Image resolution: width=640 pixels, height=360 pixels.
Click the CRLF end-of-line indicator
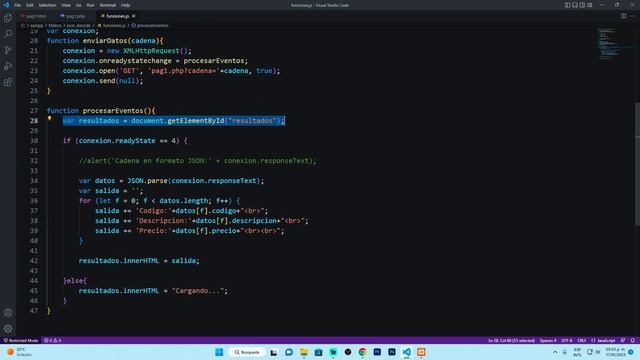pyautogui.click(x=582, y=340)
